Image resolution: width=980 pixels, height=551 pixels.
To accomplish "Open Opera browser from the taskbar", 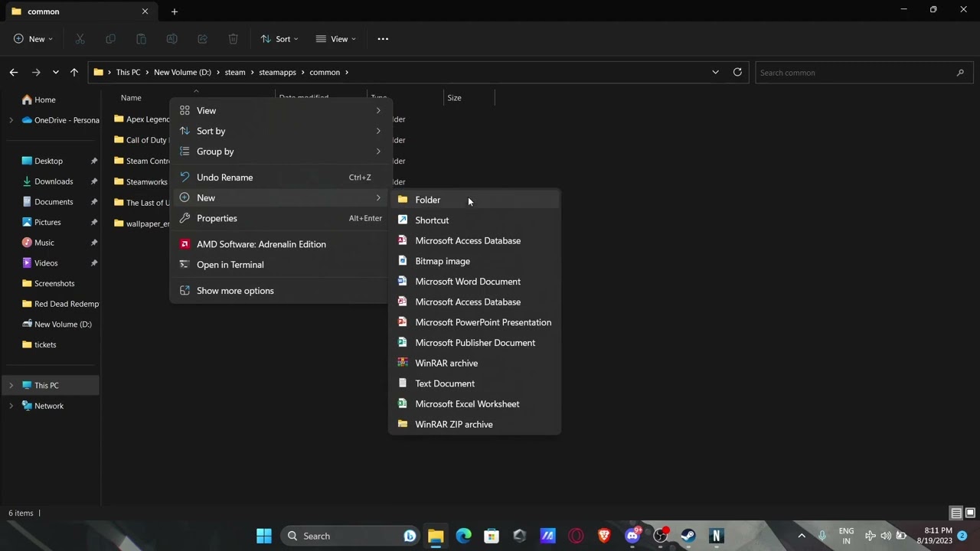I will coord(576,536).
